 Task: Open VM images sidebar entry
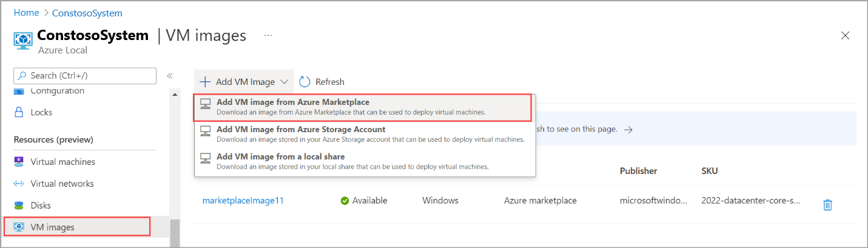pyautogui.click(x=52, y=227)
